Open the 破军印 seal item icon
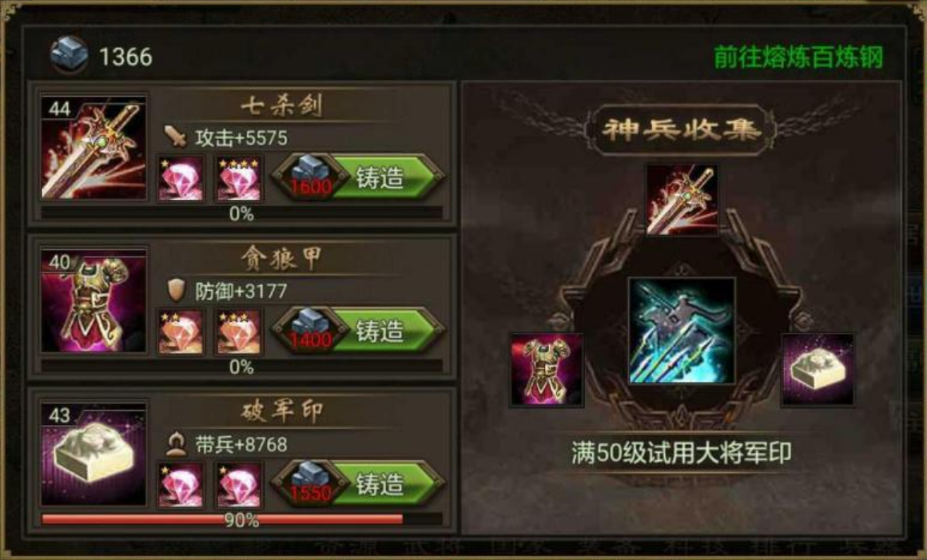 93,455
